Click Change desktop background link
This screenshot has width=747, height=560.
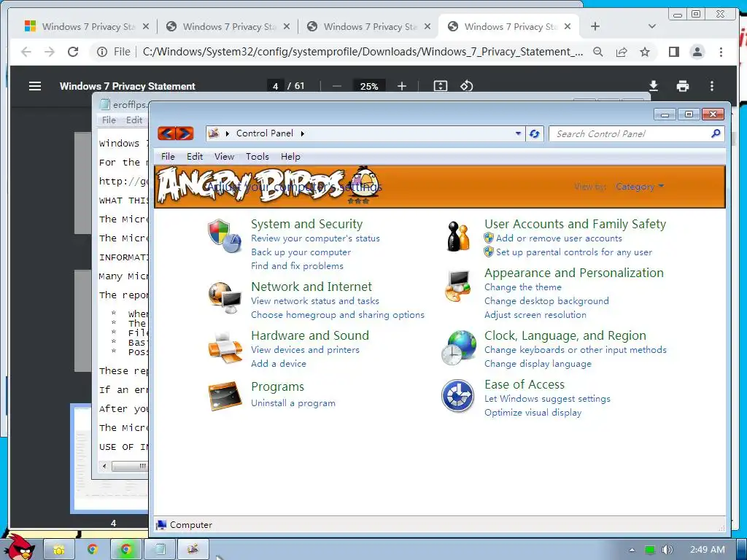point(546,301)
